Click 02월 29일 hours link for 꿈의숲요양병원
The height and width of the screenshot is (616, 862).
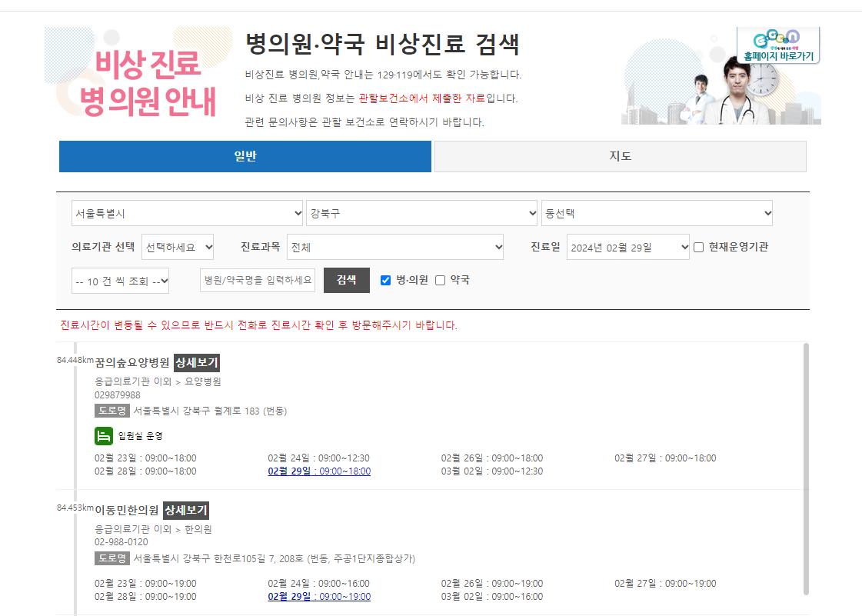(x=319, y=471)
